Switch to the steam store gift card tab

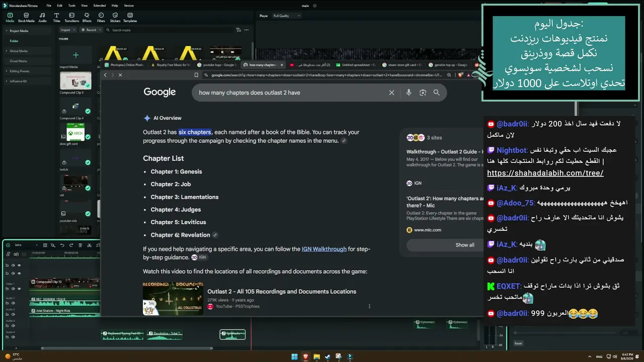point(403,65)
